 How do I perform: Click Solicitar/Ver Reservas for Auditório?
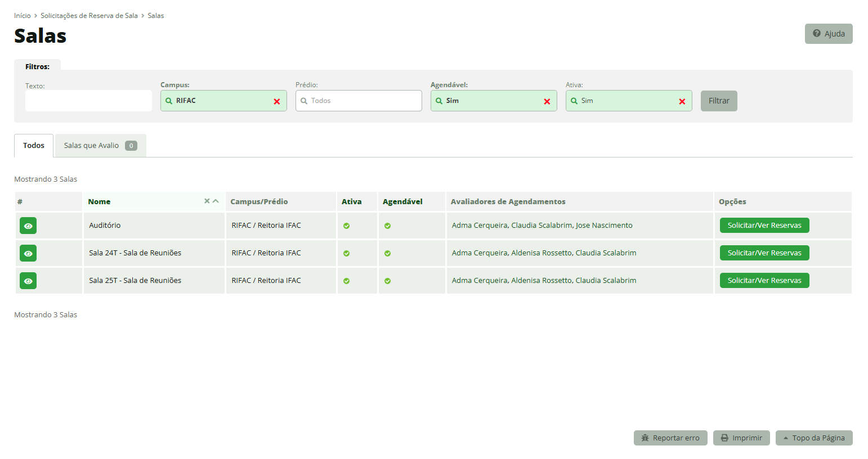coord(764,226)
